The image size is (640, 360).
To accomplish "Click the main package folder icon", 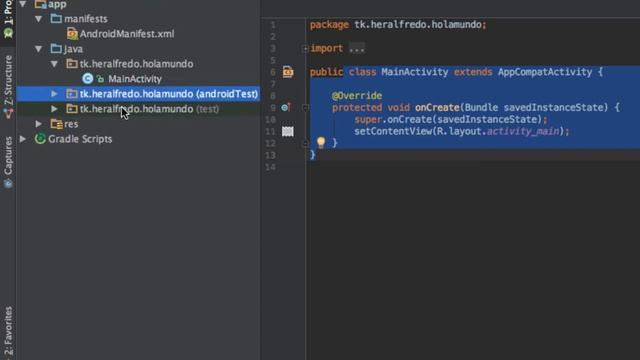I will [72, 64].
